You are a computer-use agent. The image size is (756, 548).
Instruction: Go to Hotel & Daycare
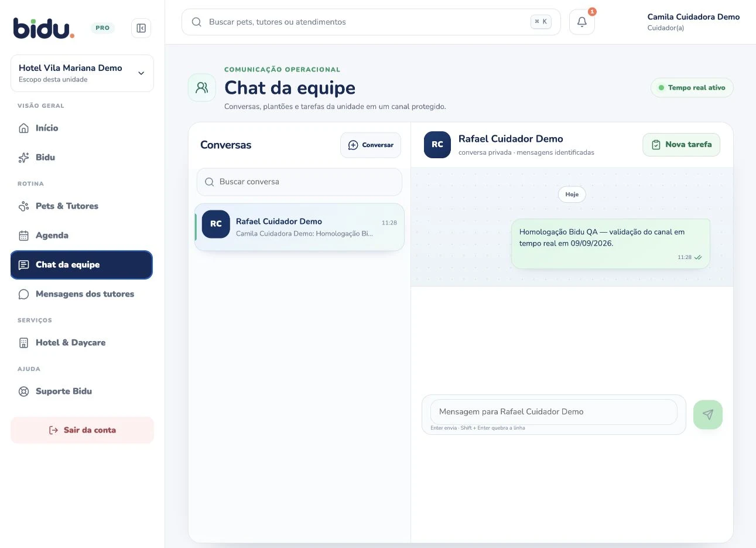(x=82, y=342)
